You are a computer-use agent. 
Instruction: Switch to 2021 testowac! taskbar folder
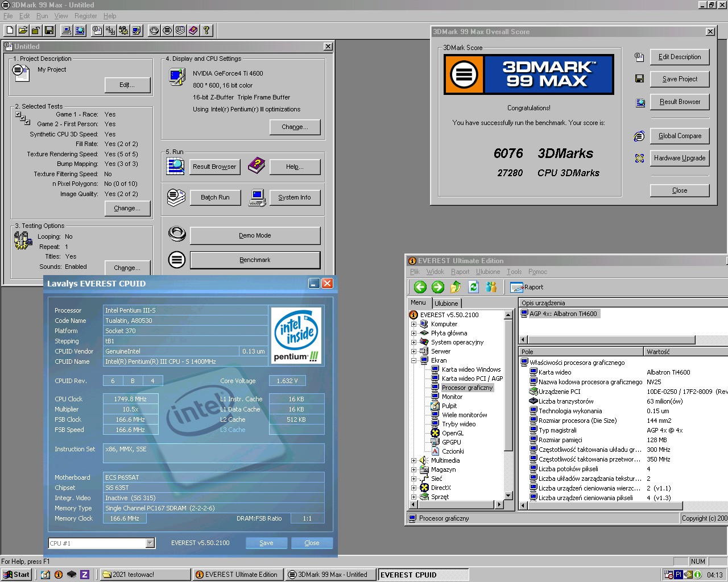tap(145, 575)
